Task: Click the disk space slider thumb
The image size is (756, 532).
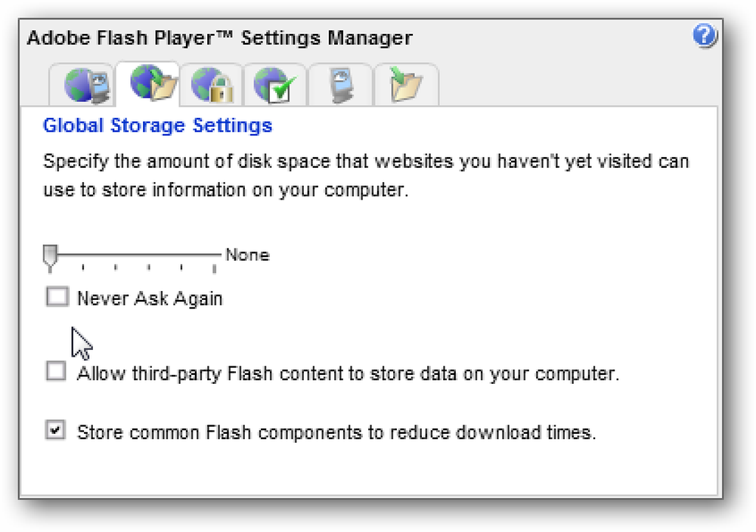Action: [x=50, y=256]
